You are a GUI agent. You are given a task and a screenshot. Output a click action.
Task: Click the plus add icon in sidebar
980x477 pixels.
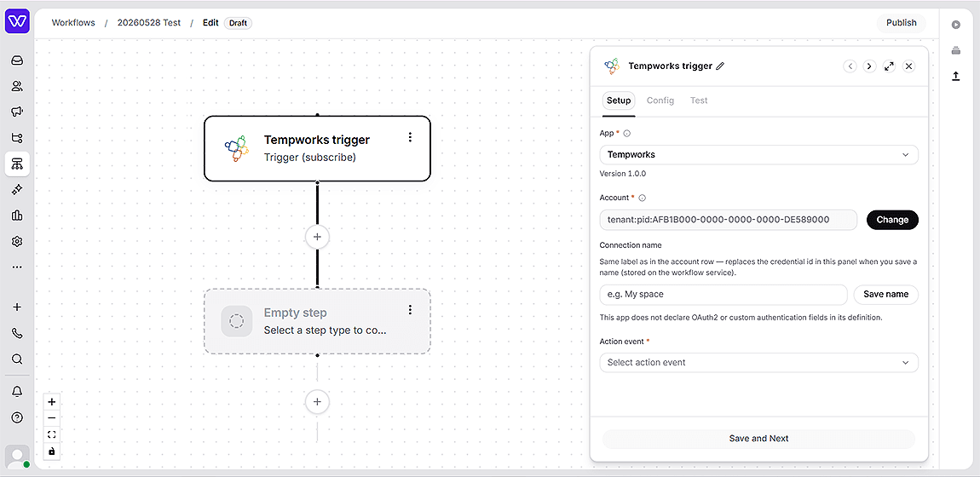(x=17, y=307)
